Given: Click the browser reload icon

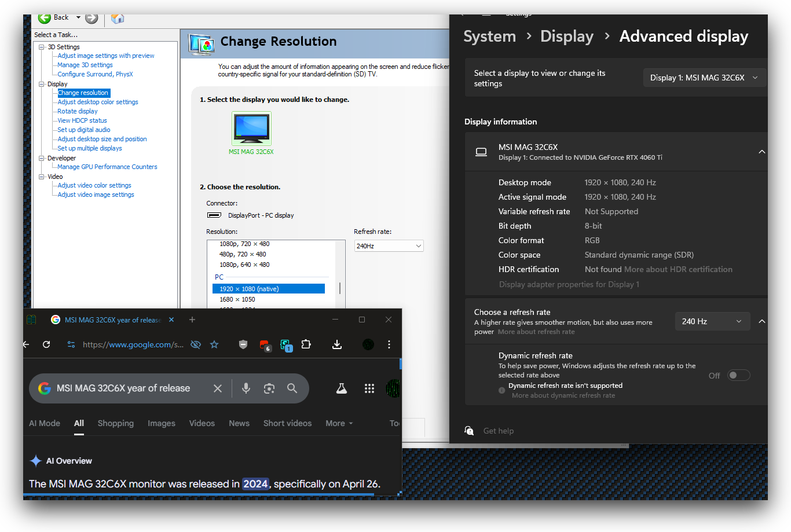Looking at the screenshot, I should (x=46, y=344).
